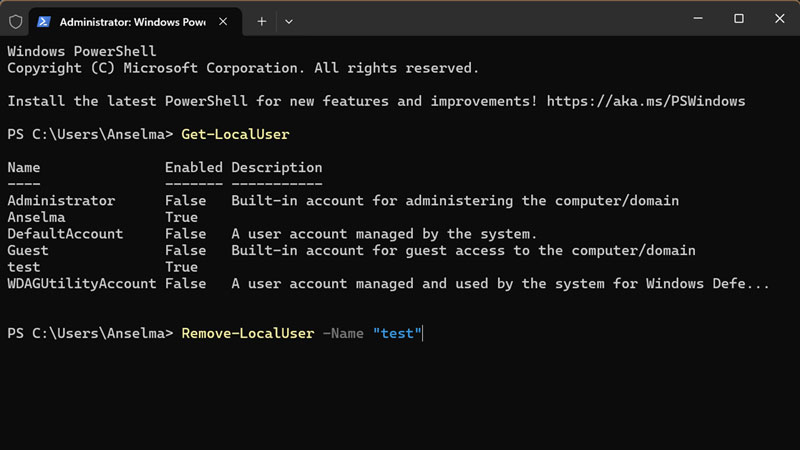Click the -Name parameter text

click(342, 333)
